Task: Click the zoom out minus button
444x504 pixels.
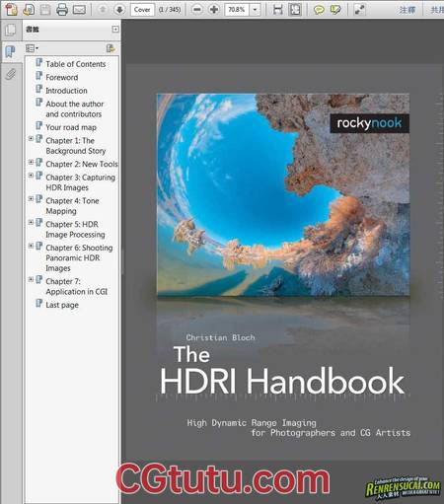Action: point(197,10)
